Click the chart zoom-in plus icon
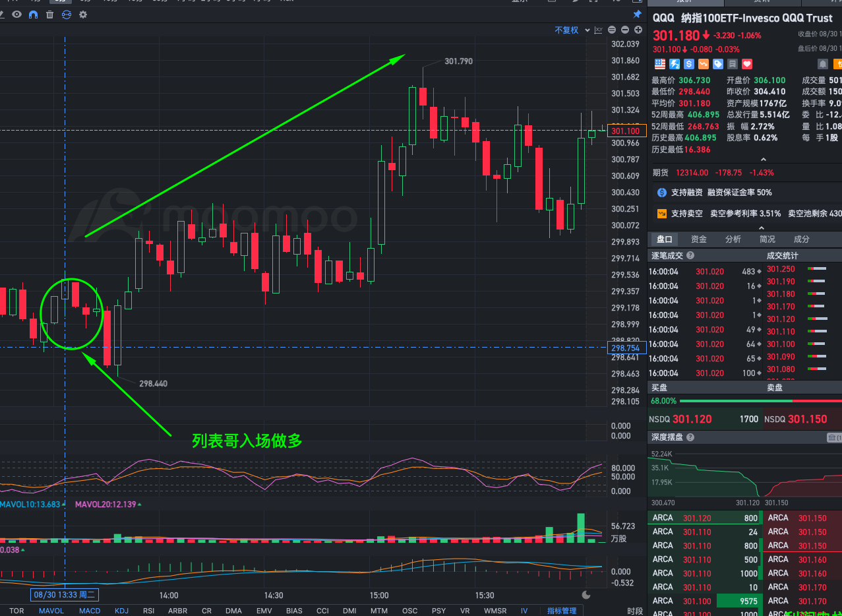The image size is (842, 616). click(638, 30)
